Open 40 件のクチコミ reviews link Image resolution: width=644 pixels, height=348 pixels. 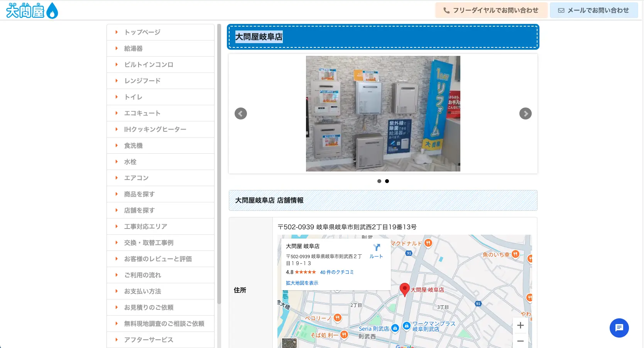(x=337, y=272)
